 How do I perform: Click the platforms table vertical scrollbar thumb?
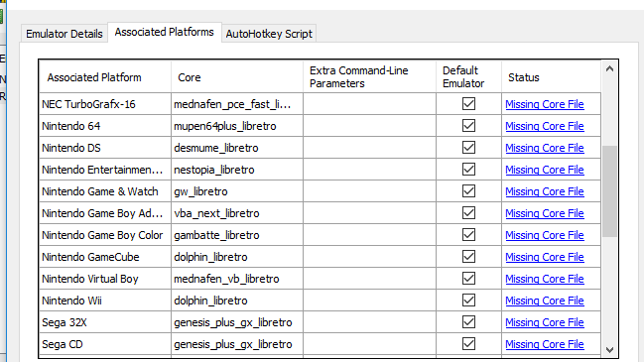(x=609, y=190)
